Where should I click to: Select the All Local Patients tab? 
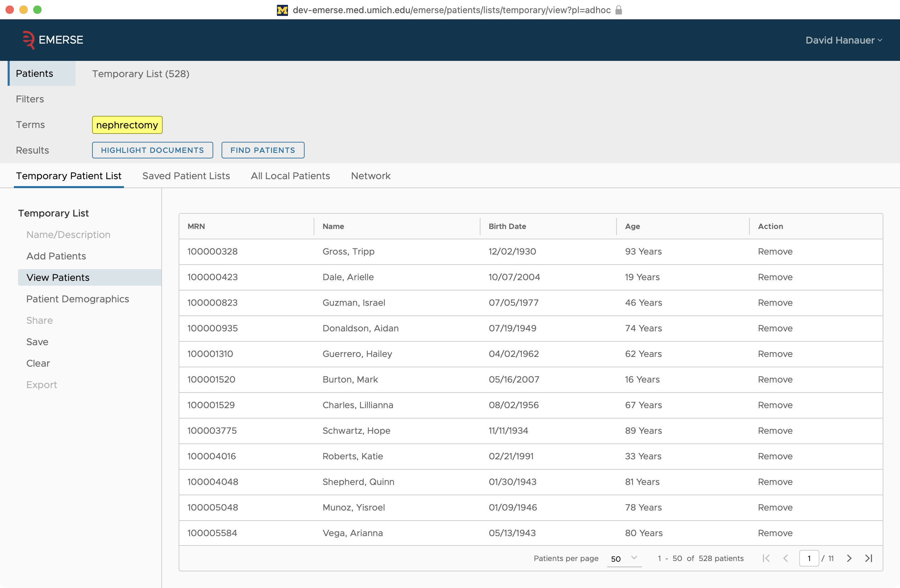[290, 176]
